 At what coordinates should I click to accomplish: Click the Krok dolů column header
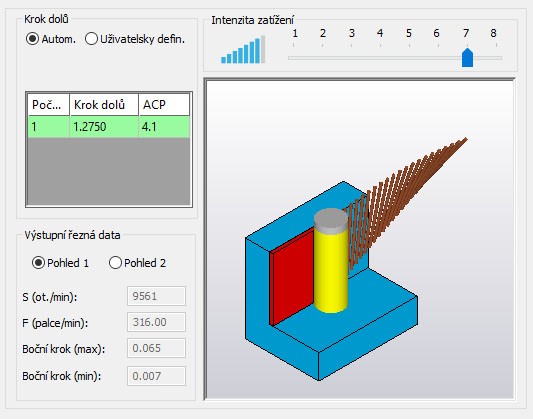[104, 105]
